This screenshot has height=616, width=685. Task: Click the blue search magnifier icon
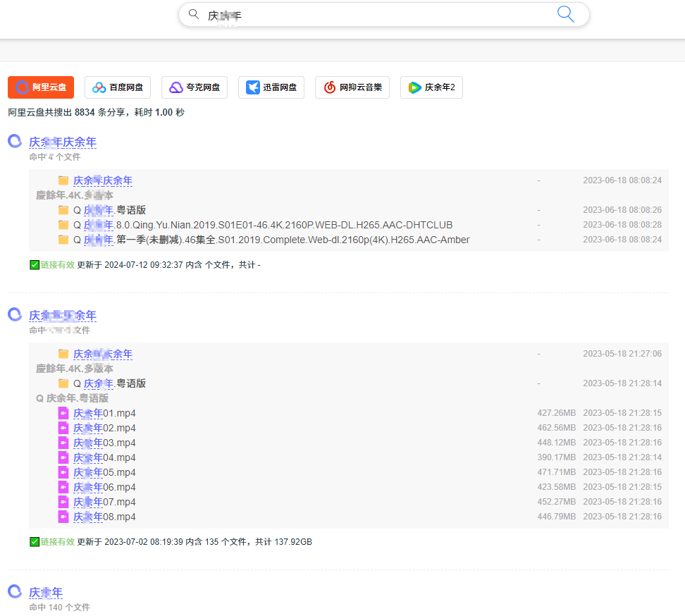point(565,15)
